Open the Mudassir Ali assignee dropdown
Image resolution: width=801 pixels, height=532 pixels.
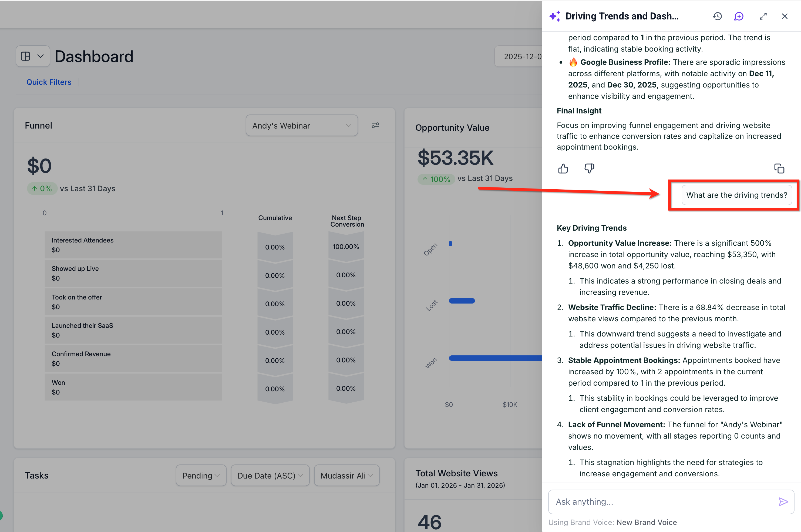pyautogui.click(x=346, y=475)
